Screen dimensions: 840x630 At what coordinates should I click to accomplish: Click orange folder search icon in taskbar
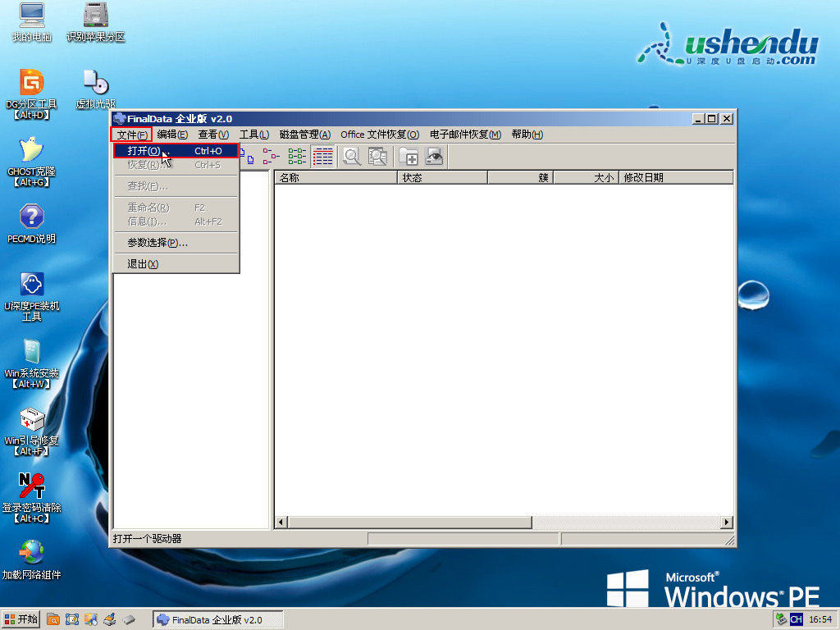tap(53, 620)
